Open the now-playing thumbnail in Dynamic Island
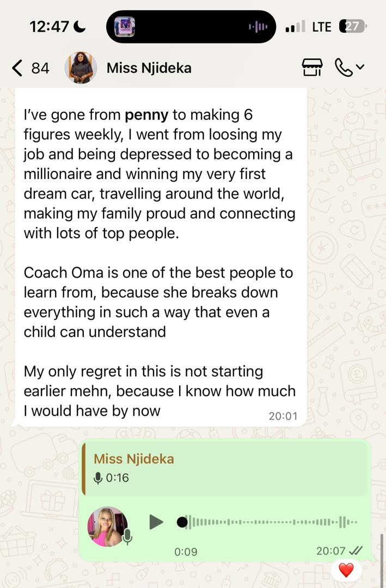 click(x=125, y=27)
